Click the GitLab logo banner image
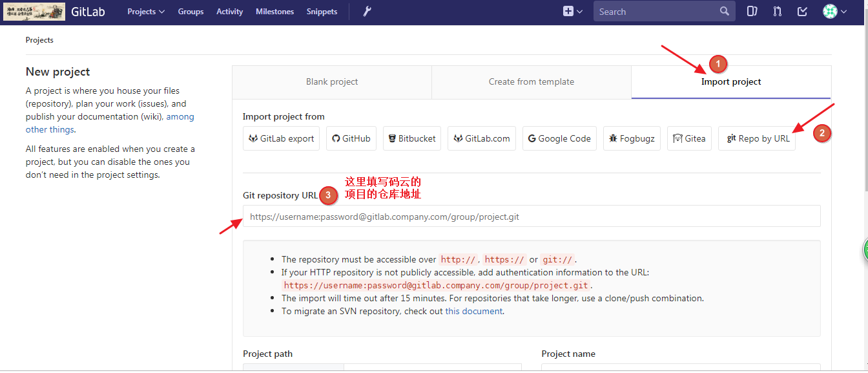This screenshot has width=868, height=373. pyautogui.click(x=34, y=12)
